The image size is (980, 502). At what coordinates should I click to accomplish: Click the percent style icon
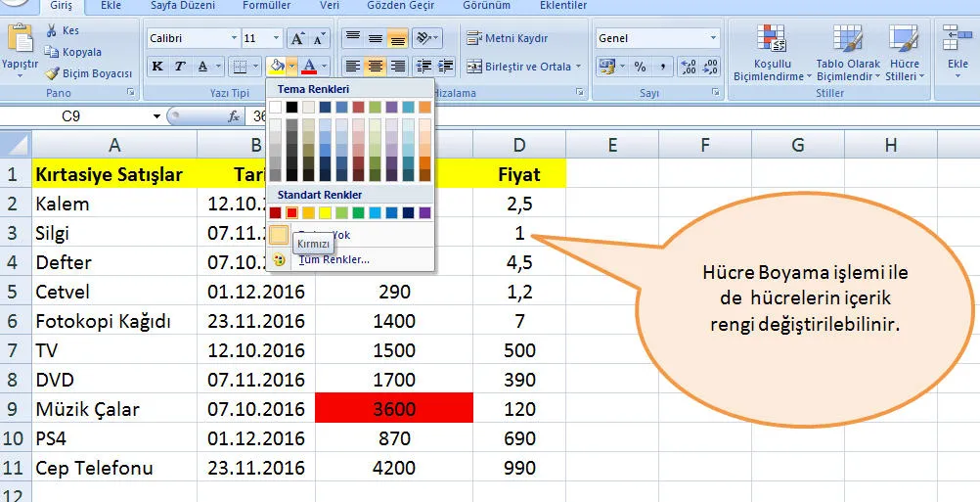(x=640, y=67)
